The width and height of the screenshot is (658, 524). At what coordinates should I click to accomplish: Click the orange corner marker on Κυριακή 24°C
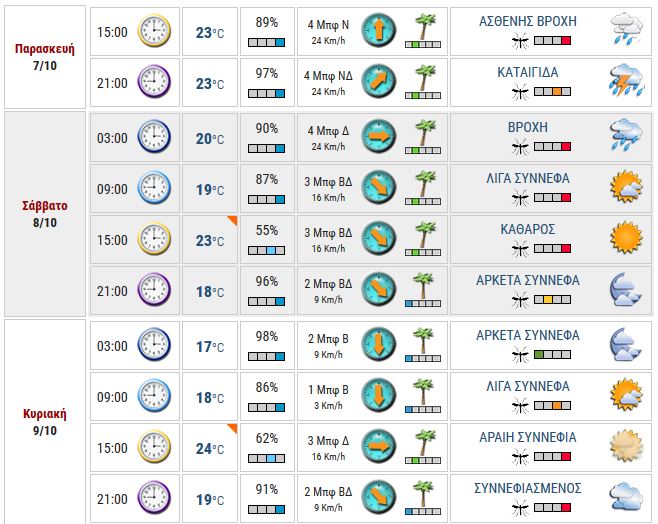tap(231, 429)
